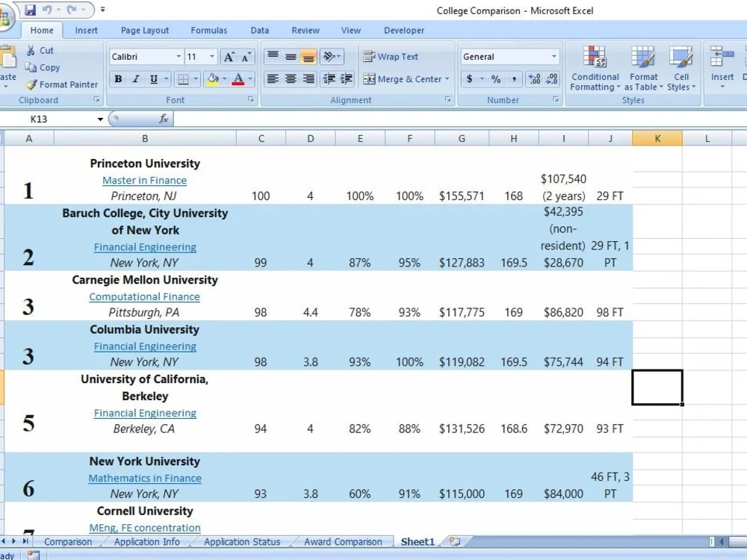Apply comma style format
This screenshot has height=560, width=747.
[514, 79]
